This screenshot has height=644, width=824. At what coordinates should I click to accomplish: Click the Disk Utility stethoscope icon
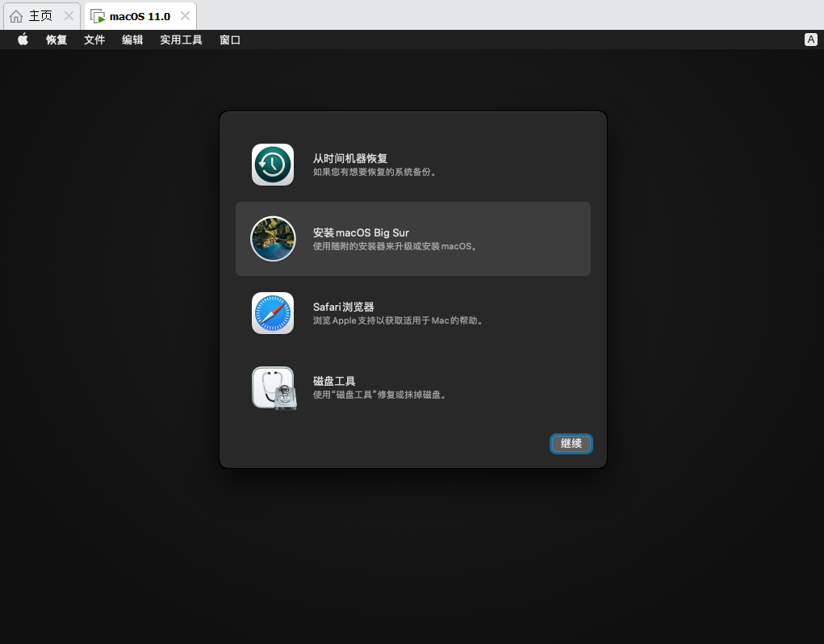[274, 388]
